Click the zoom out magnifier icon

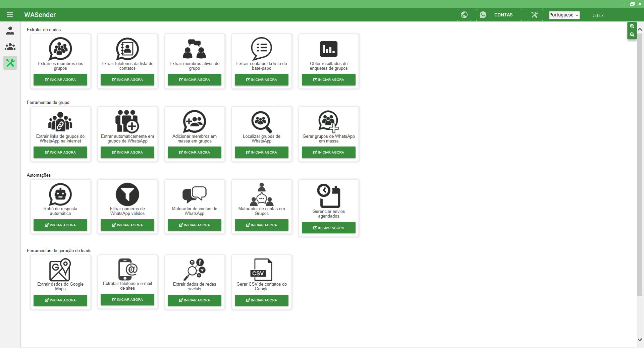pyautogui.click(x=632, y=35)
